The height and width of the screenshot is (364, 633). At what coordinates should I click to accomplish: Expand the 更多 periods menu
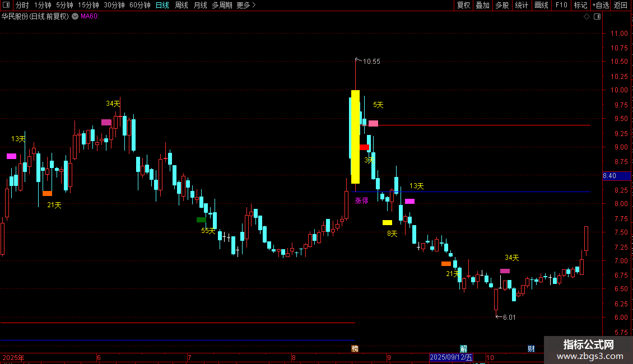coord(246,5)
